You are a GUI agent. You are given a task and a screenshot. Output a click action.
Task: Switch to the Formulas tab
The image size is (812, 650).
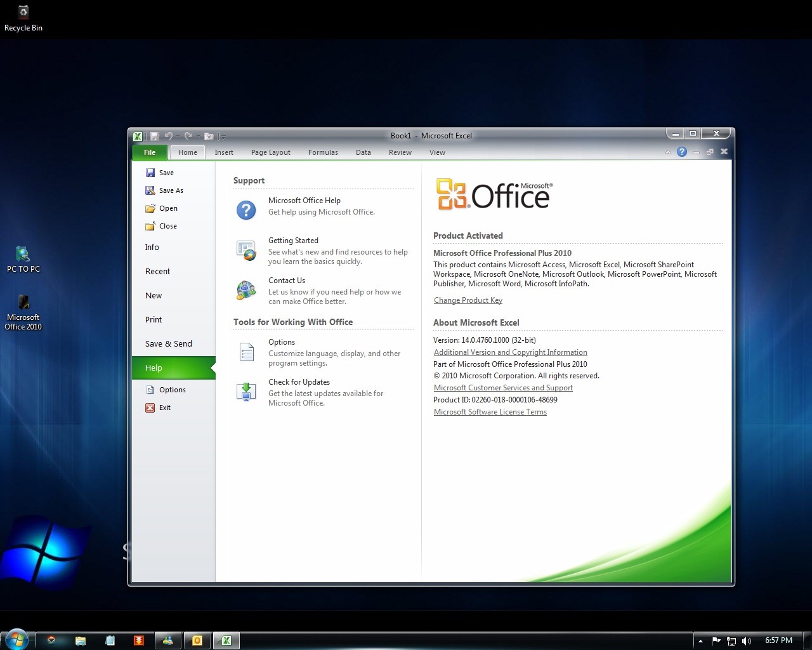point(323,152)
